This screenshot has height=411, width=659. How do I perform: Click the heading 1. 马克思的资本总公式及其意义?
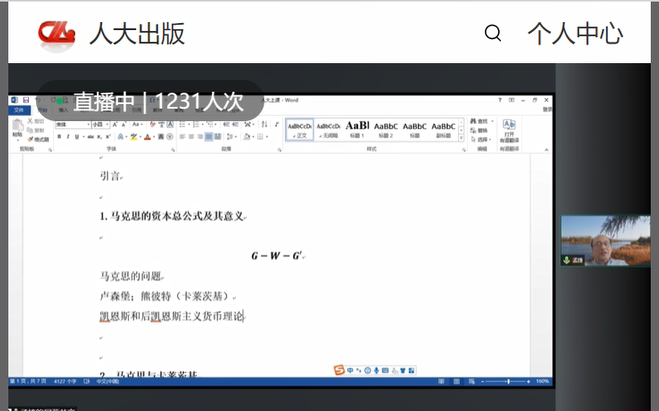[172, 216]
